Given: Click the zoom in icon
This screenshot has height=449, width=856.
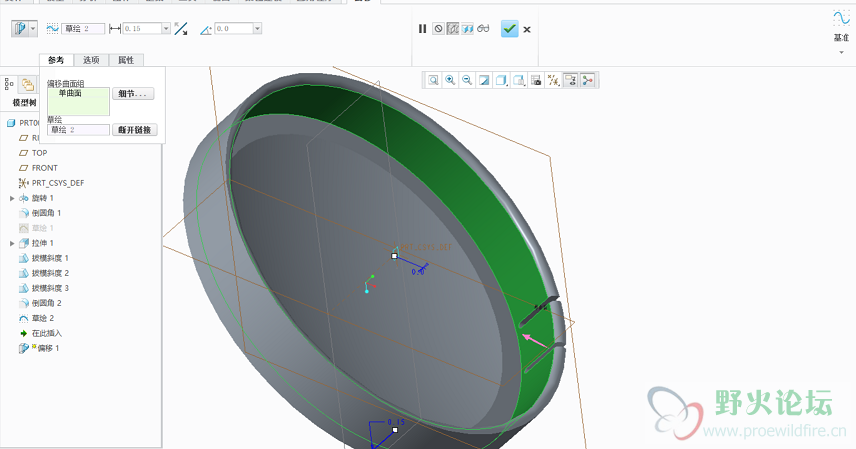Looking at the screenshot, I should click(450, 80).
